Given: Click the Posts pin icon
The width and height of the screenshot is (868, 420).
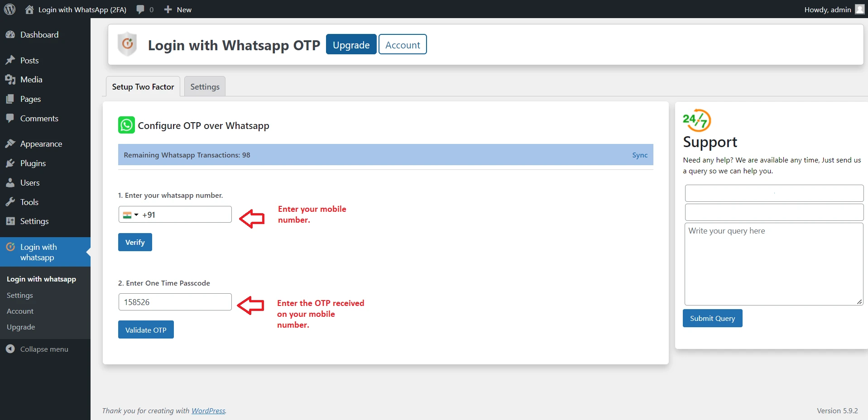Looking at the screenshot, I should 10,60.
